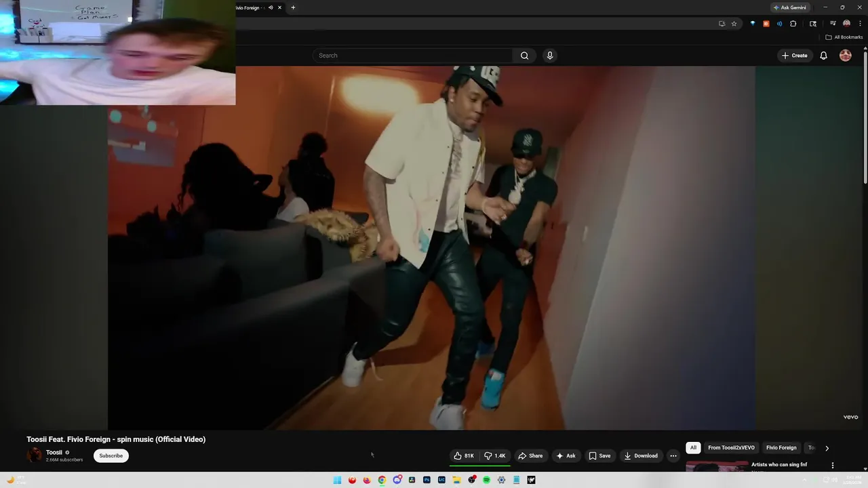Mute the tab via speaker icon
The height and width of the screenshot is (488, 868).
click(271, 7)
